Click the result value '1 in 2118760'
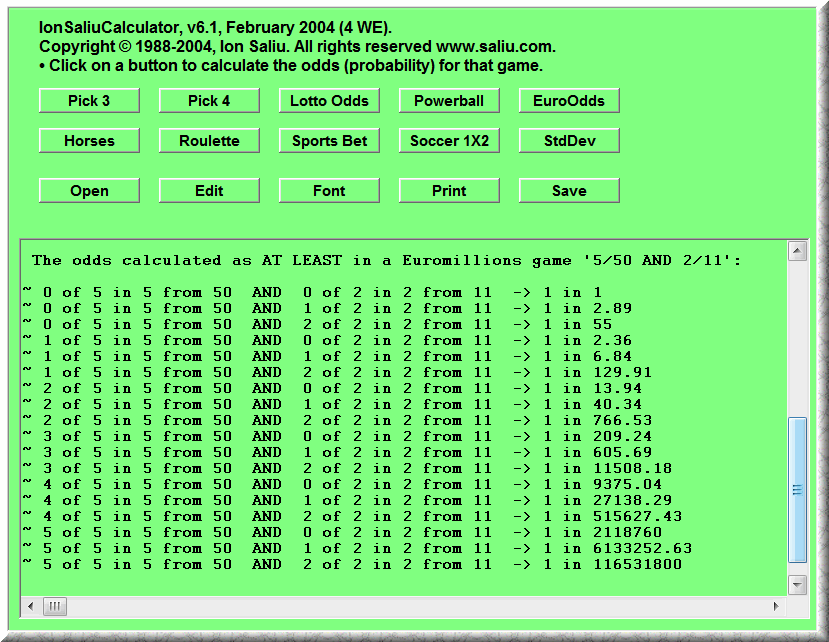The width and height of the screenshot is (829, 642). click(x=603, y=532)
